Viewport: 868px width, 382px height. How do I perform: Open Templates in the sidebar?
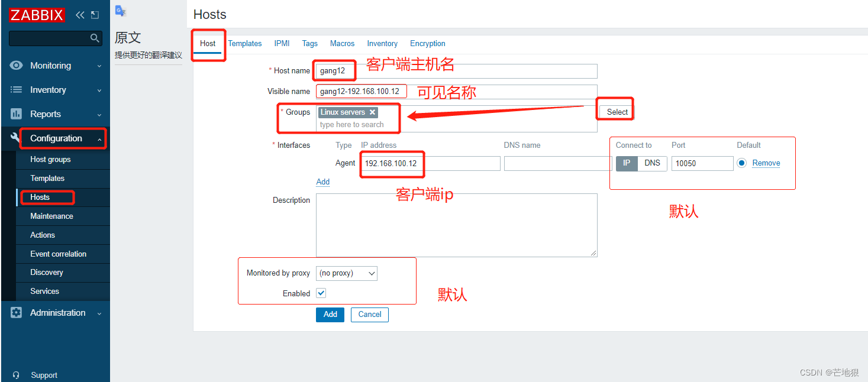pyautogui.click(x=63, y=179)
